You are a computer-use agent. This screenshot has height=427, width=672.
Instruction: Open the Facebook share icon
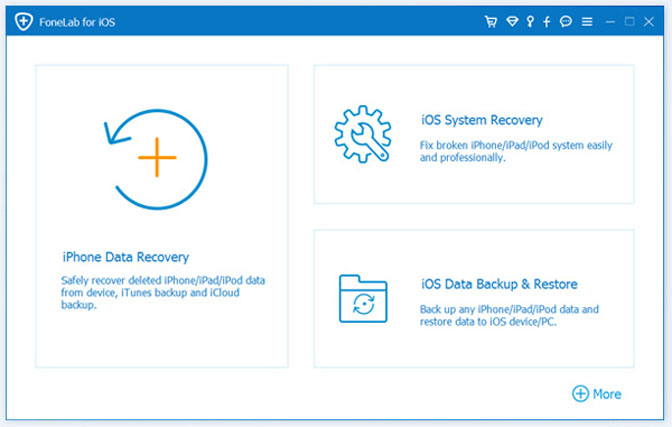click(546, 21)
